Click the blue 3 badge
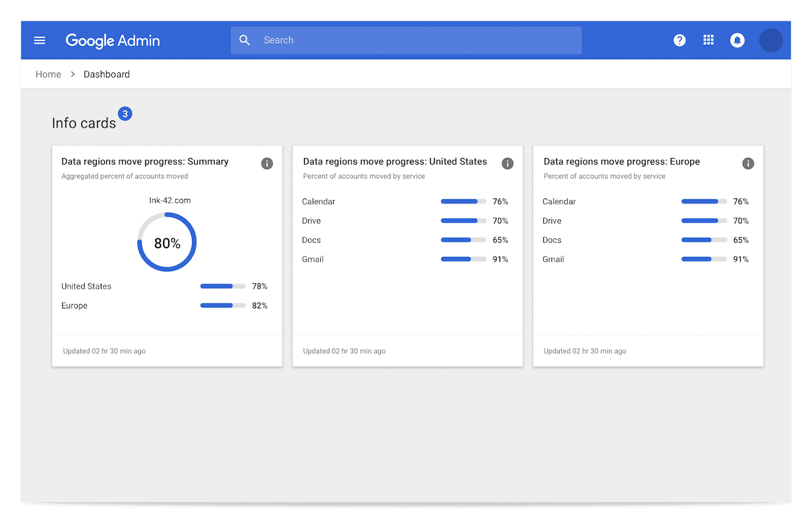The height and width of the screenshot is (523, 812). coord(125,114)
